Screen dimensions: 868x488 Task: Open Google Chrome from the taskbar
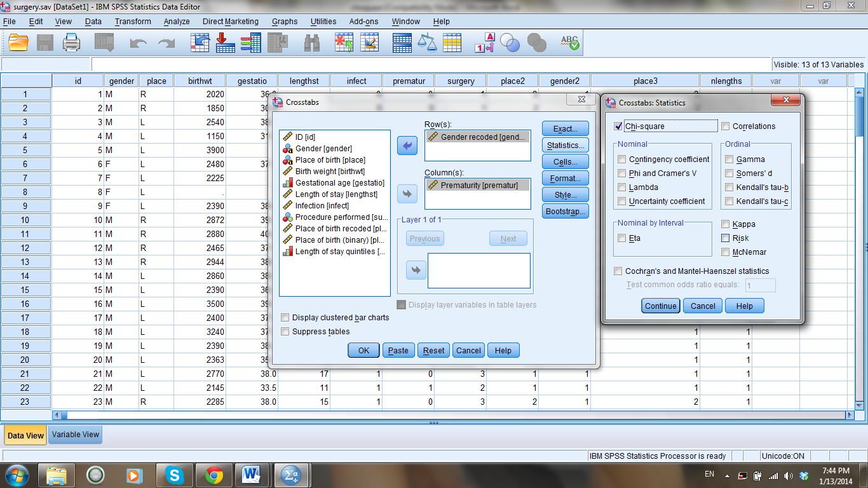pyautogui.click(x=213, y=475)
